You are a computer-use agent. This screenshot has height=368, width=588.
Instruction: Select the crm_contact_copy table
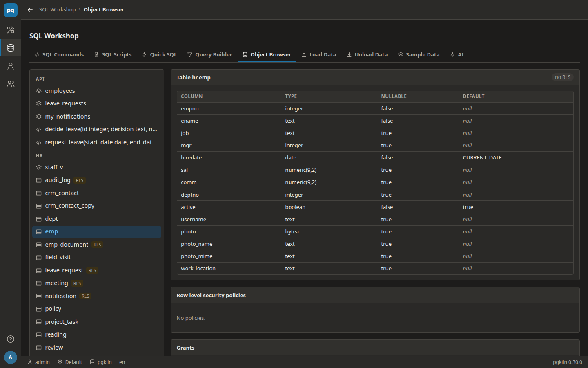pyautogui.click(x=97, y=206)
